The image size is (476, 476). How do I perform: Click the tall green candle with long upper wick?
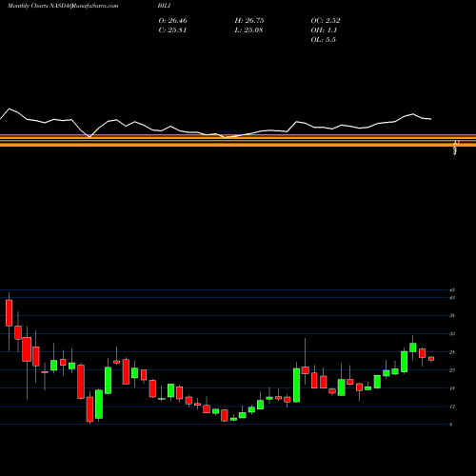tap(296, 386)
